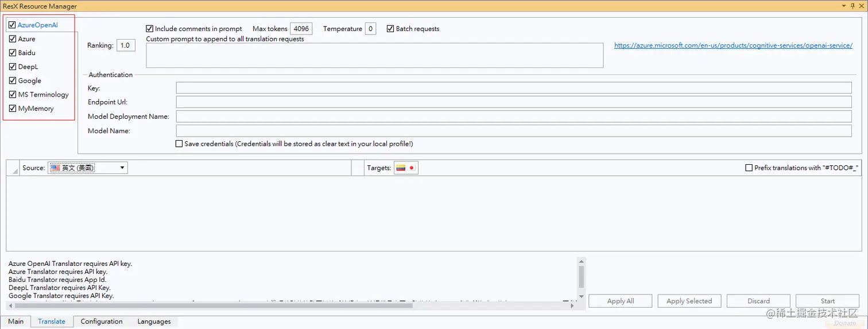This screenshot has width=868, height=329.
Task: Focus the Custom prompt text box
Action: point(374,55)
